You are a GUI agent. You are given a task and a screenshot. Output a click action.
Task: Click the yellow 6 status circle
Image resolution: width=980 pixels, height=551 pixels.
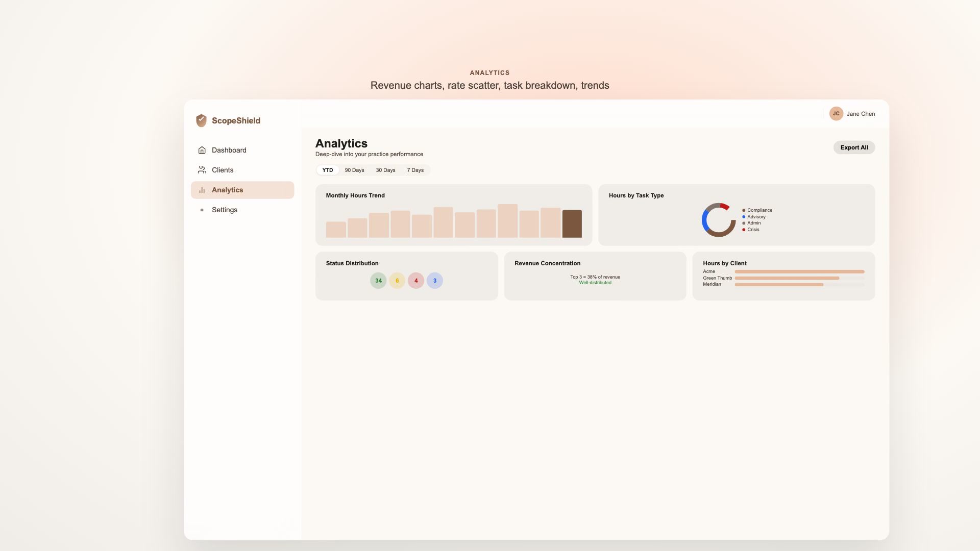[397, 281]
